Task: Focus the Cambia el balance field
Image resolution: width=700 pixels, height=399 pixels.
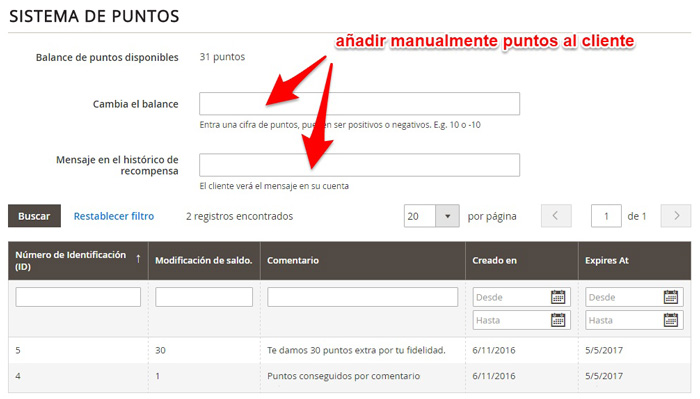Action: pos(359,104)
